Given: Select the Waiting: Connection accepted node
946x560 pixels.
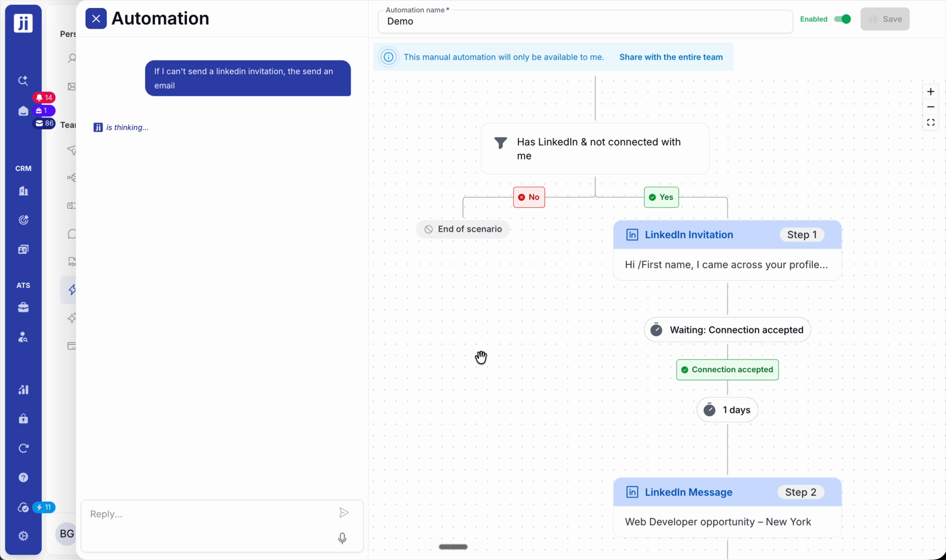Looking at the screenshot, I should click(x=727, y=330).
